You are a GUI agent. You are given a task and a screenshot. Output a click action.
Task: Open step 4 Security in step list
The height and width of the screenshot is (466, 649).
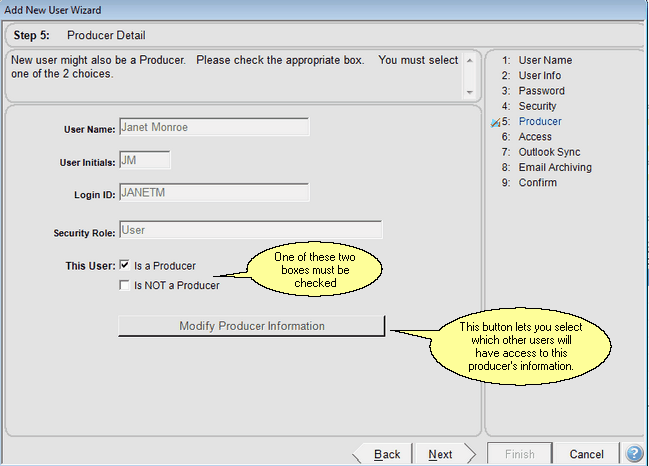pyautogui.click(x=537, y=106)
